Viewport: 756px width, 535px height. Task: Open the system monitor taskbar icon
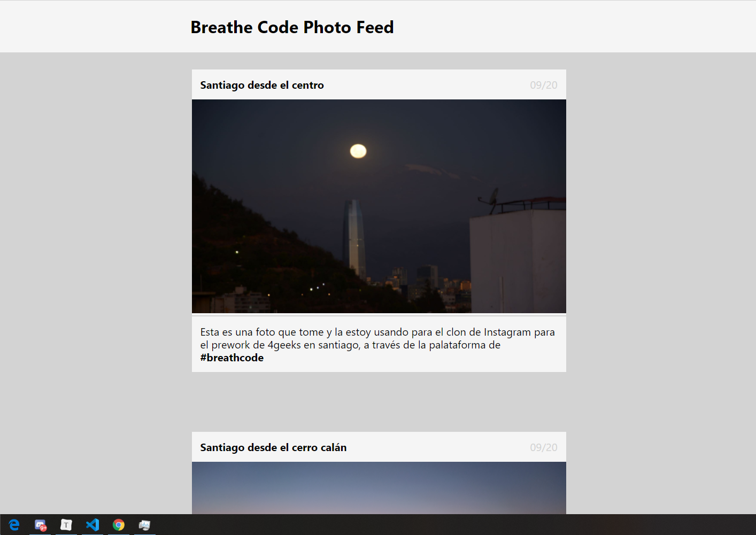click(x=144, y=525)
